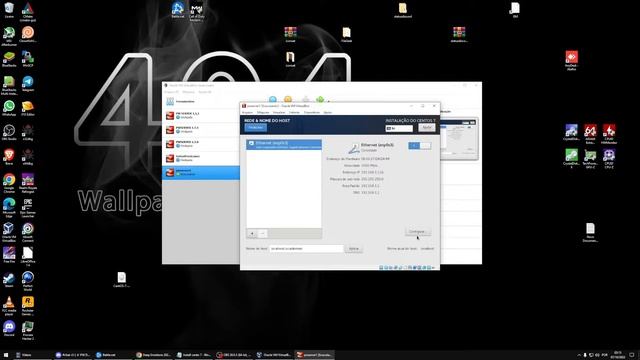Open Battle.net desktop icon at top
The width and height of the screenshot is (640, 360).
[178, 10]
